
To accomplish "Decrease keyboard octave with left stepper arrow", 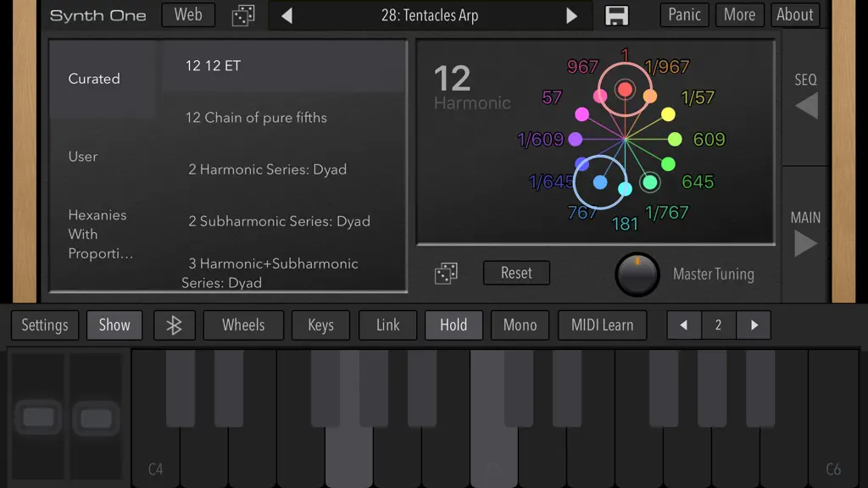I will coord(684,325).
